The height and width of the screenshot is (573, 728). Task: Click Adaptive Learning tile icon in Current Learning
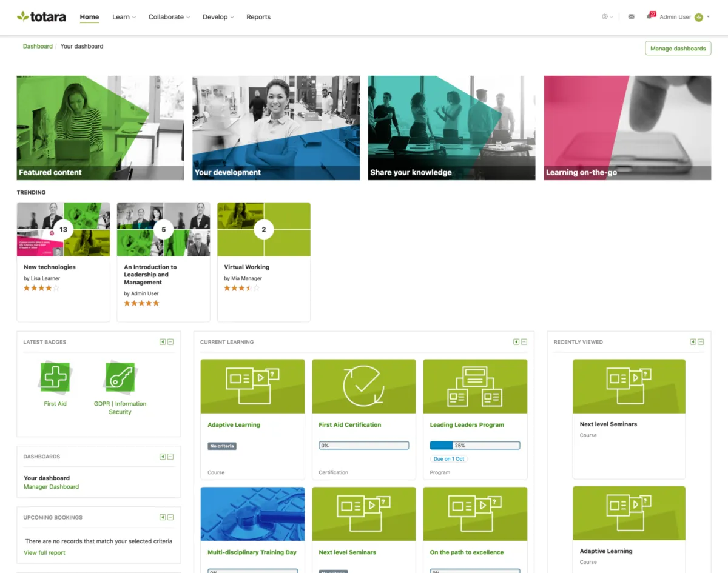[x=252, y=386]
